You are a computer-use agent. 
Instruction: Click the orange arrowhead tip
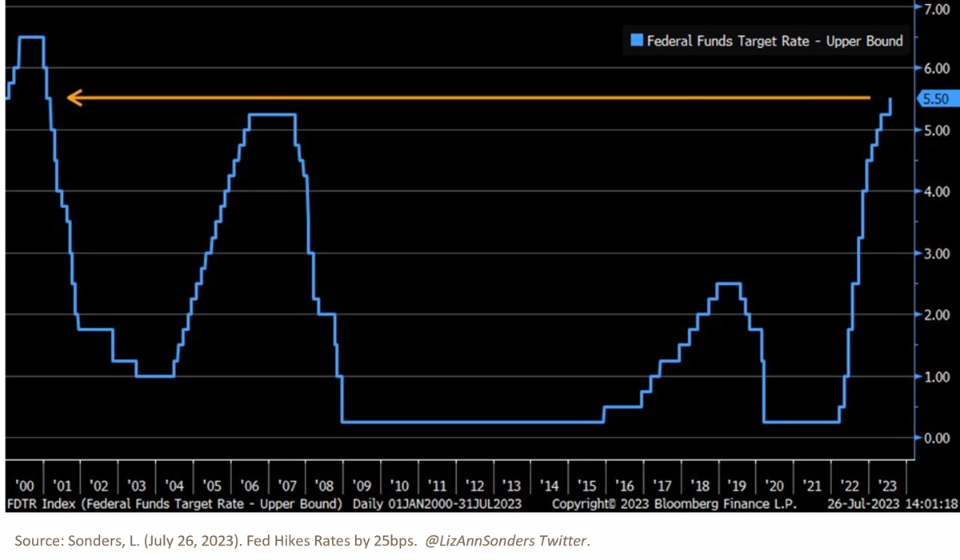72,98
